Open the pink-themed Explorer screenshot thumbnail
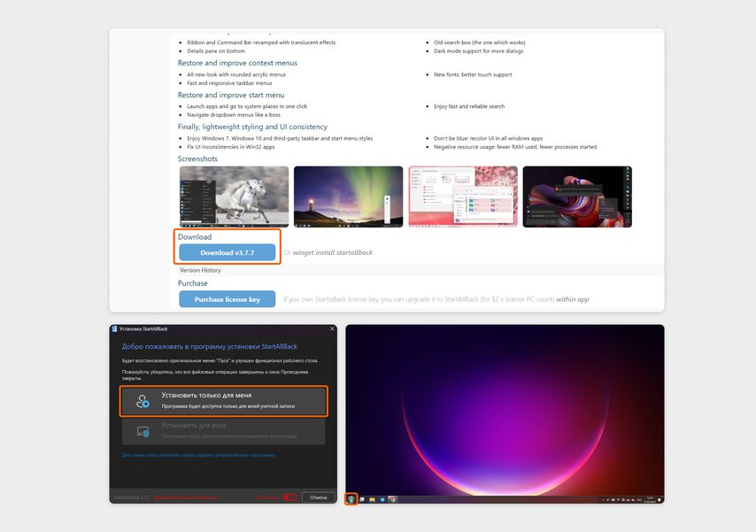 click(x=463, y=197)
